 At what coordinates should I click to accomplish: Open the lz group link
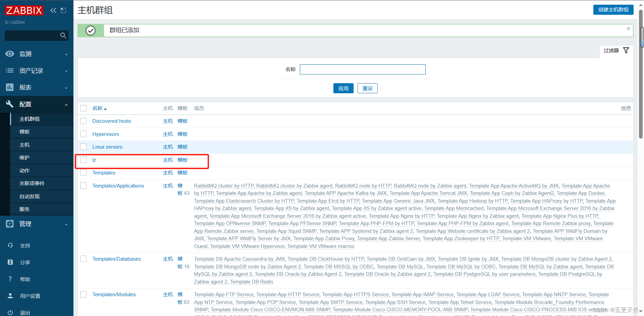point(94,160)
